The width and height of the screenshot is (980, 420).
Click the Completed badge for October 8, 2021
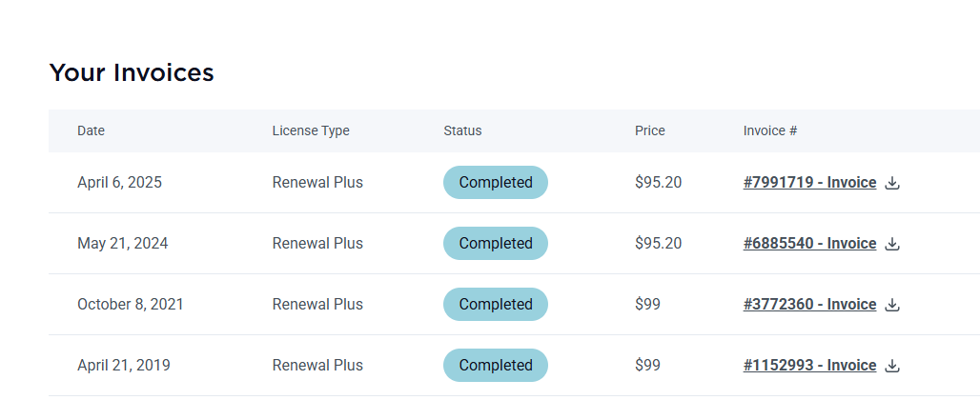coord(496,304)
